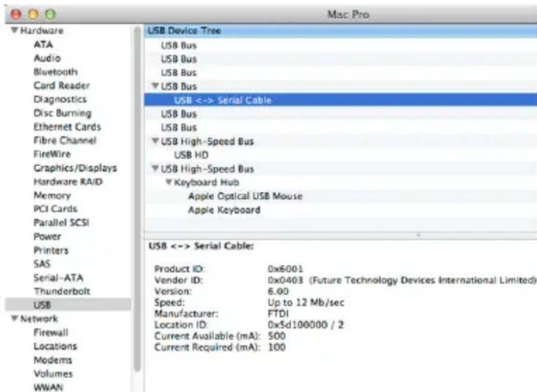Collapse the Keyboard Hub node
This screenshot has height=392, width=537.
168,182
